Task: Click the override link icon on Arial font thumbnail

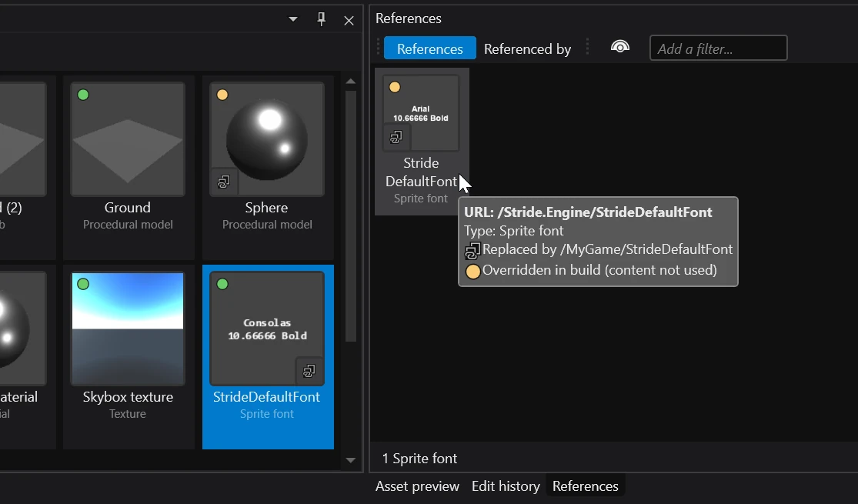Action: (x=396, y=137)
